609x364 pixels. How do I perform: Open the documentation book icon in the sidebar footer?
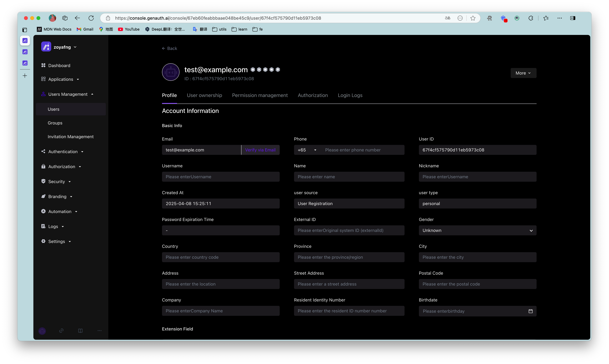(80, 331)
